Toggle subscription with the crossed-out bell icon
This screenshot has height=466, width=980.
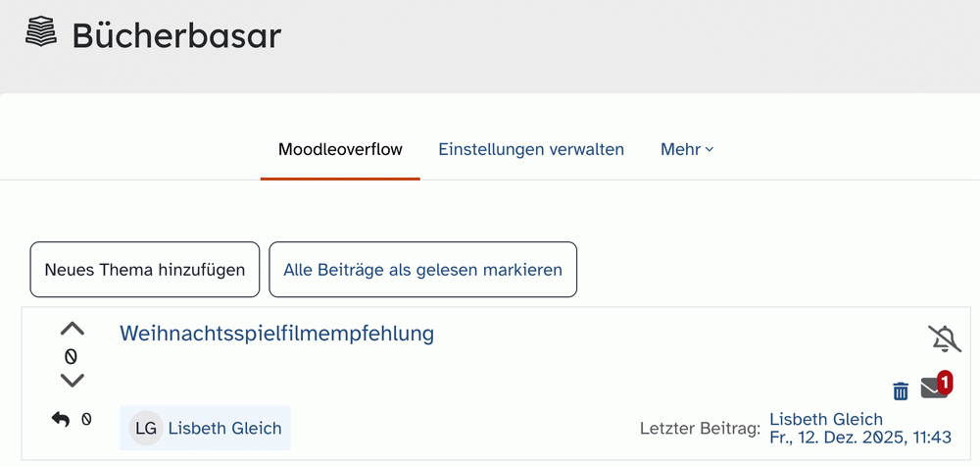(945, 339)
